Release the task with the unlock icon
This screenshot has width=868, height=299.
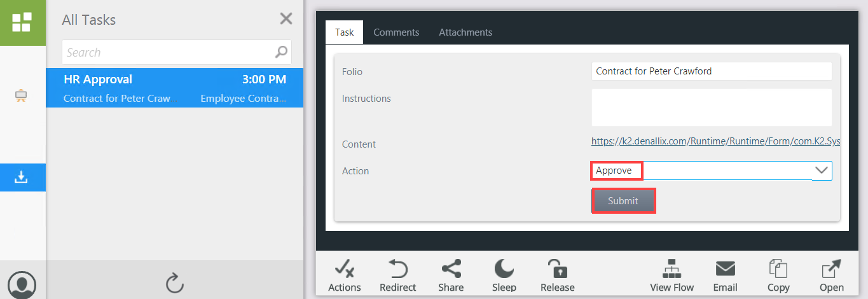[x=558, y=276]
